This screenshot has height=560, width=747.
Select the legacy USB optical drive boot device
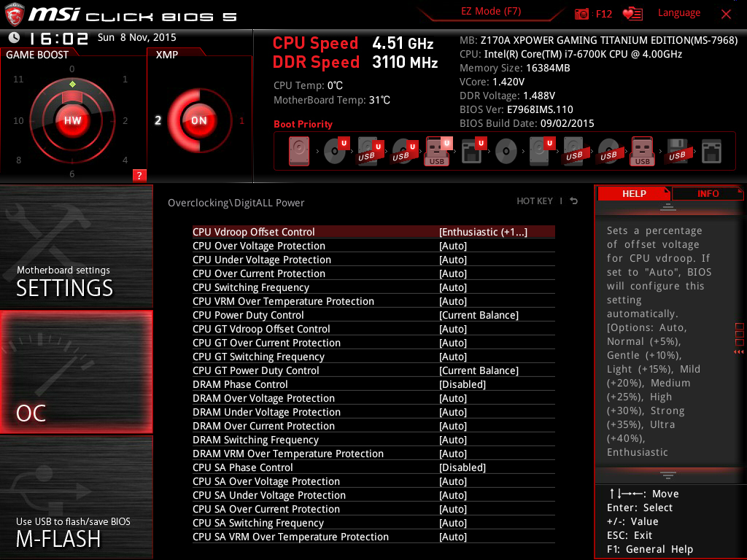[x=608, y=152]
